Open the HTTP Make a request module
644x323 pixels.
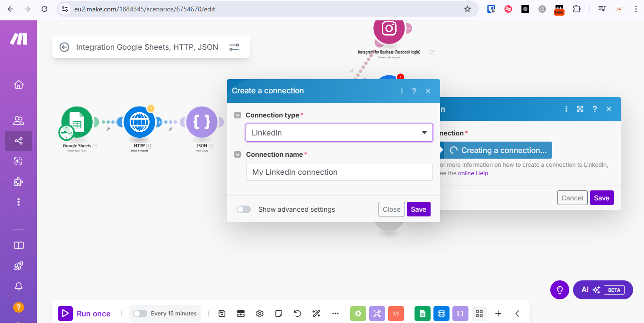[139, 122]
